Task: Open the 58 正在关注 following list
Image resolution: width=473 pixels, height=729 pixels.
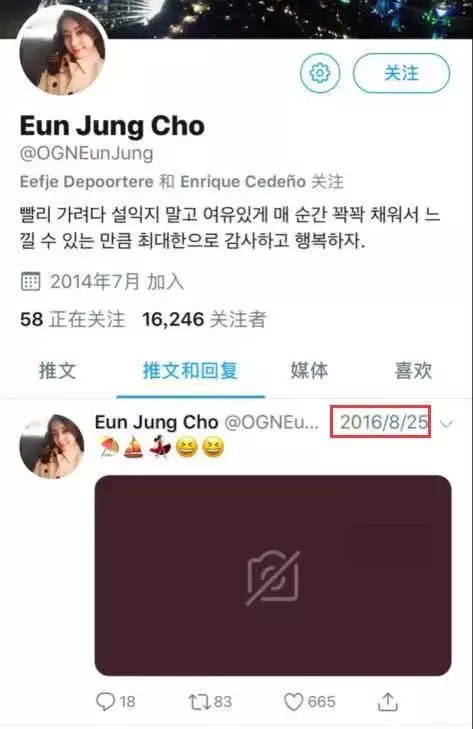Action: click(73, 319)
